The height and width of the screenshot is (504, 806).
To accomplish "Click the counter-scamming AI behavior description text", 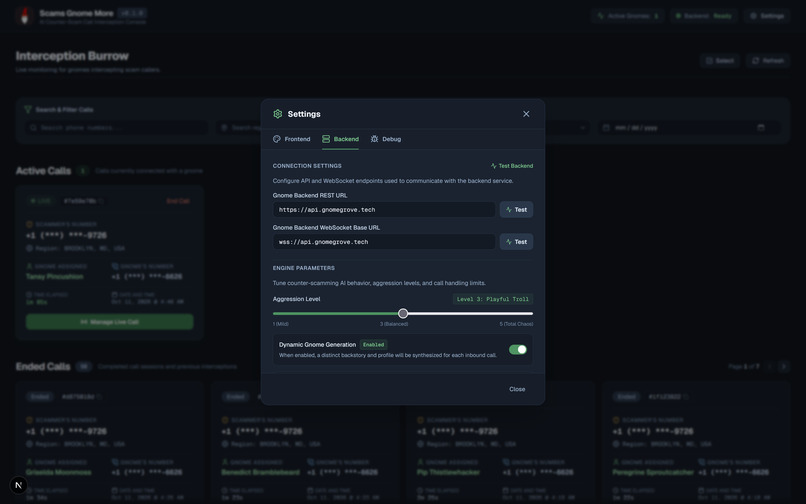I will [379, 283].
